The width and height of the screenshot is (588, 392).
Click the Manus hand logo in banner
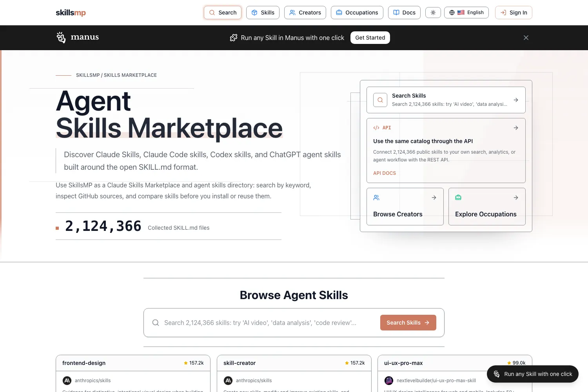pyautogui.click(x=61, y=37)
